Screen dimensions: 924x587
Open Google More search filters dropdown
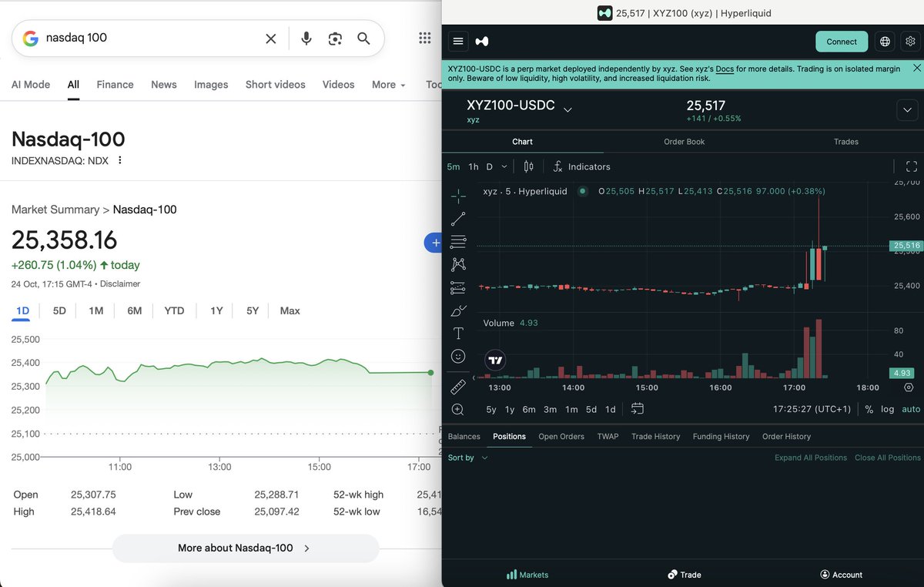388,85
